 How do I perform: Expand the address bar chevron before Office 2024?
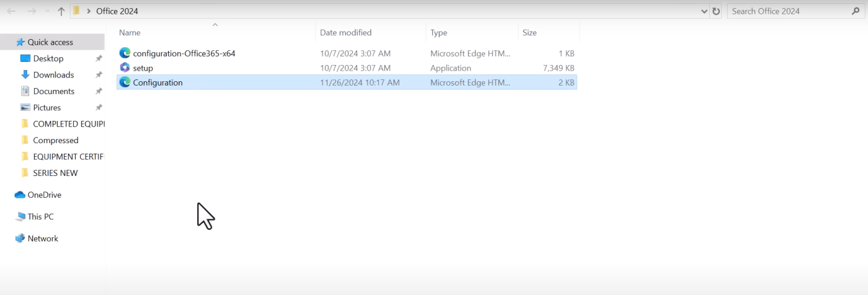[89, 11]
